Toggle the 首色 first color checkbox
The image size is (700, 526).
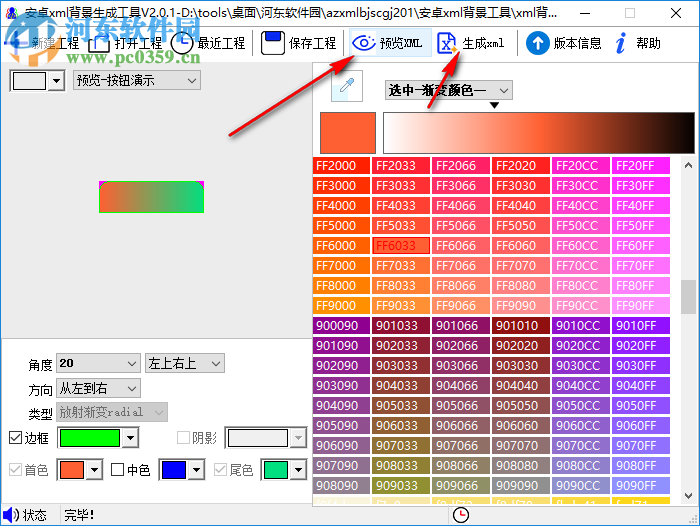(x=16, y=470)
